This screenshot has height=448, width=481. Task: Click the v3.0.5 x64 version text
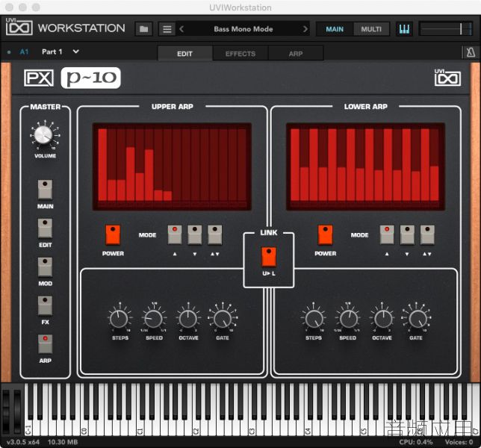[23, 442]
